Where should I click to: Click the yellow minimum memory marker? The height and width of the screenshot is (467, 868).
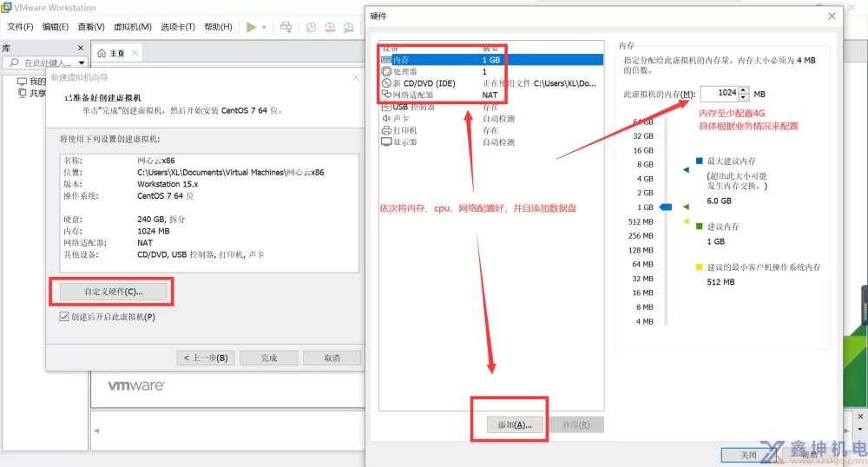click(686, 221)
